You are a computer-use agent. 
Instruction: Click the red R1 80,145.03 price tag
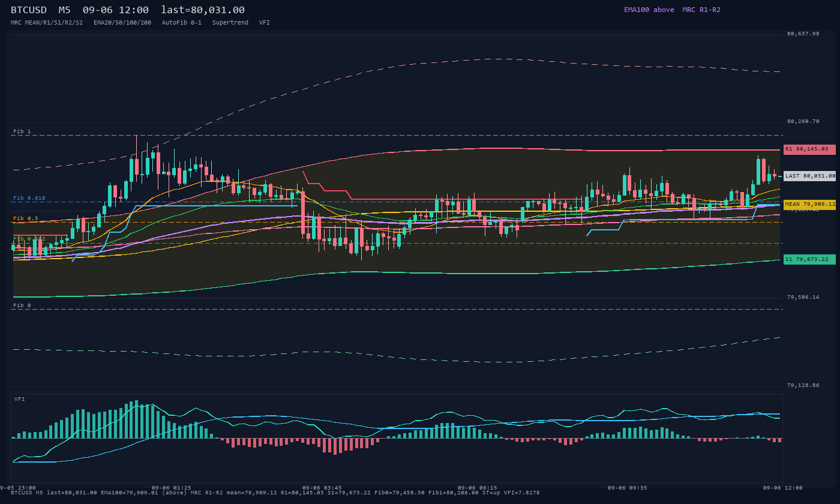tap(809, 149)
